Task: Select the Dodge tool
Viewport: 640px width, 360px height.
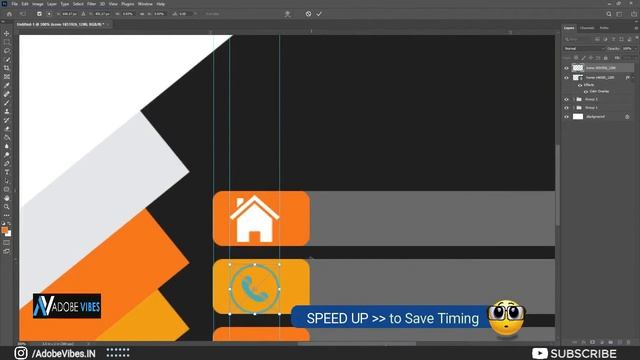Action: (7, 155)
